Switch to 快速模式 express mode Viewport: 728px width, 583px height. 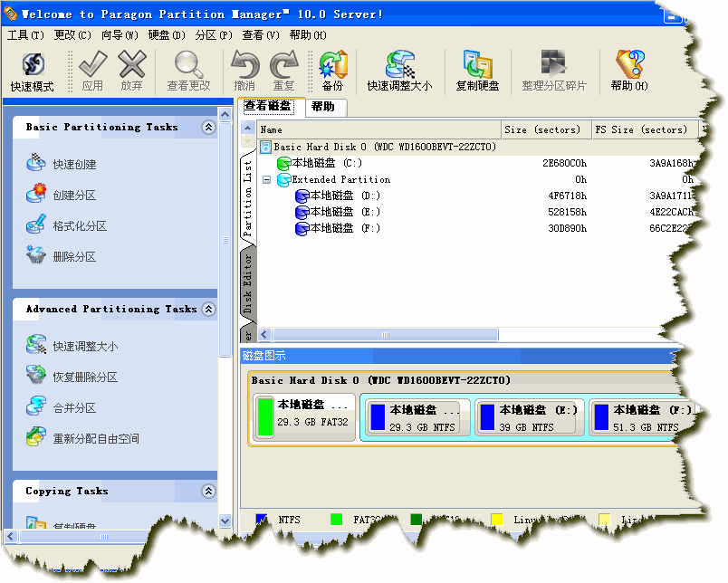(x=32, y=72)
